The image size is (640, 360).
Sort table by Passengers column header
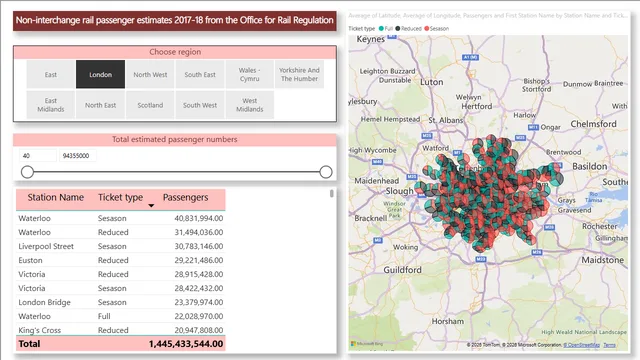(x=185, y=198)
